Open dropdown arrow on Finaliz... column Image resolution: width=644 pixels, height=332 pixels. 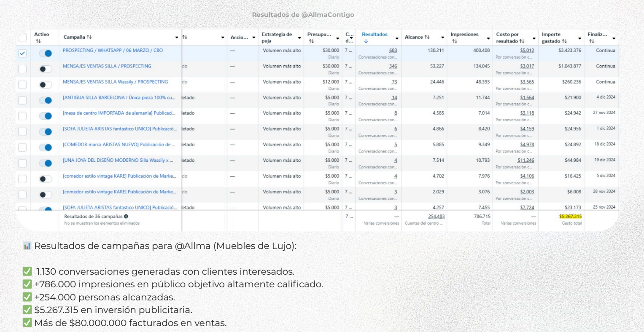tap(614, 38)
